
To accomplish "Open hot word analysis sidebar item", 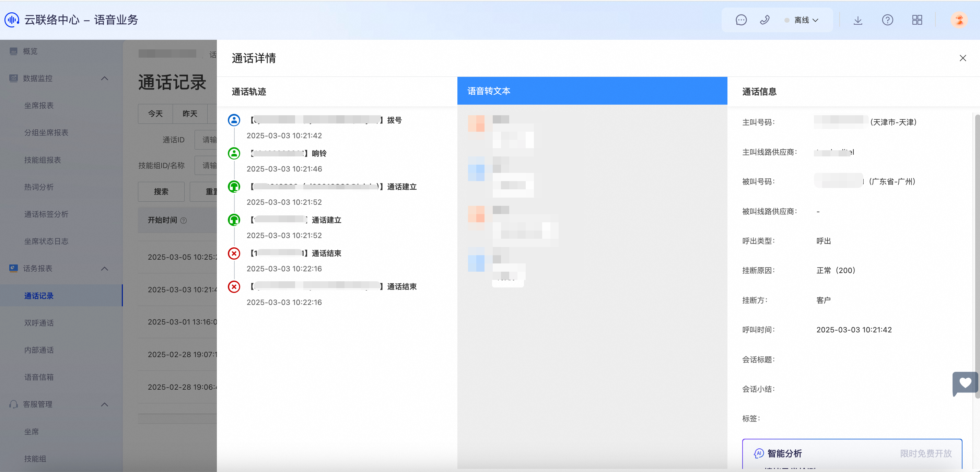I will click(39, 187).
